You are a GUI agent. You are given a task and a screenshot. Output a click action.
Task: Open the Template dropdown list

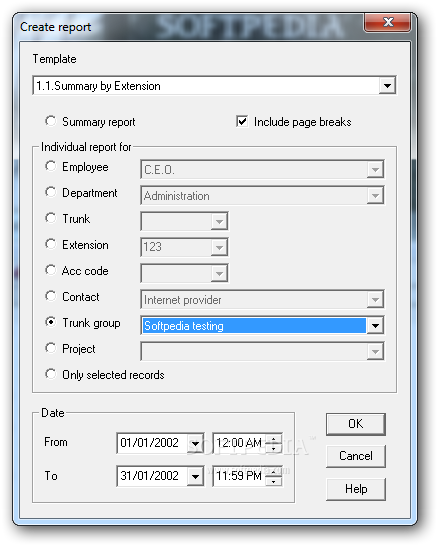[387, 85]
